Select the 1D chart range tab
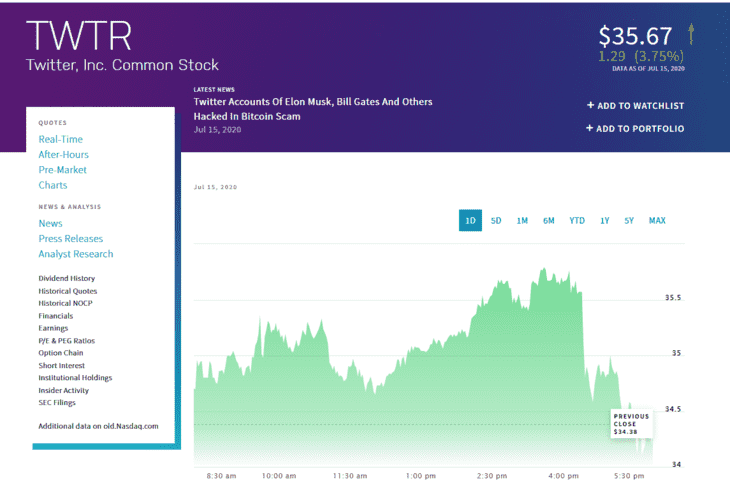The width and height of the screenshot is (730, 500). click(x=470, y=220)
